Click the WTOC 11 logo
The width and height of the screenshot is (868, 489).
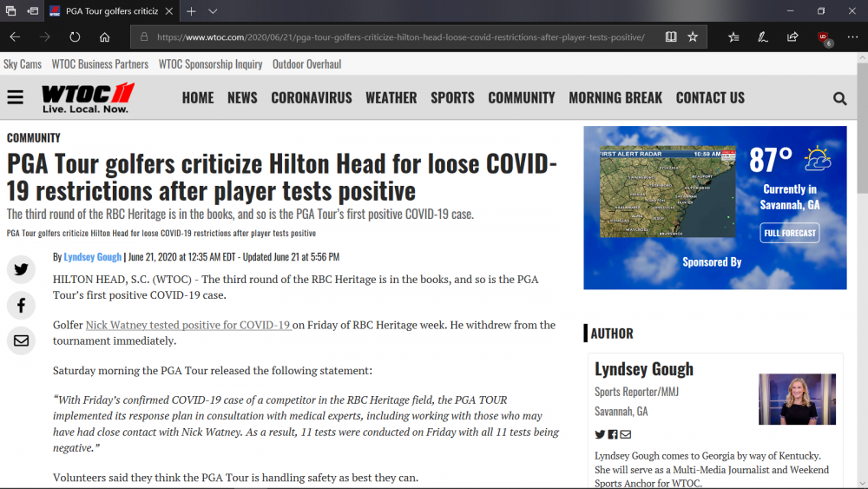88,98
